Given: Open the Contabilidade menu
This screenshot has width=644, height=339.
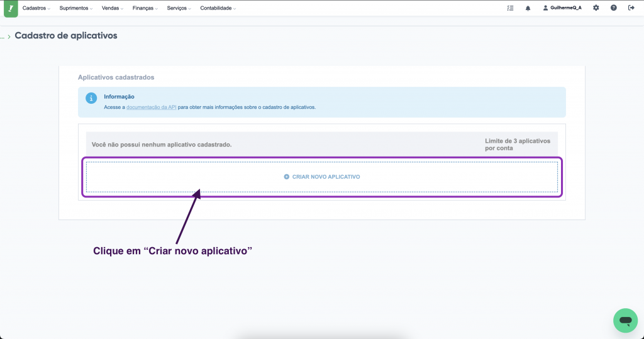Looking at the screenshot, I should coord(218,8).
